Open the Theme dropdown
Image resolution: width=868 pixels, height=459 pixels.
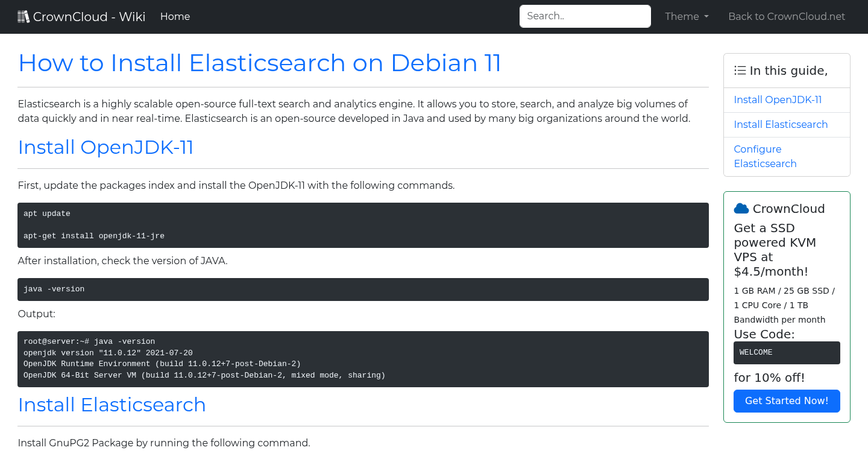pos(686,16)
